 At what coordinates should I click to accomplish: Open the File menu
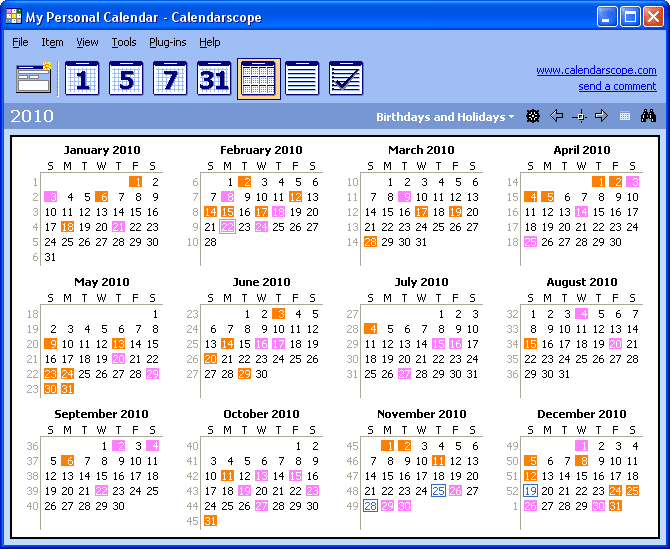point(20,42)
